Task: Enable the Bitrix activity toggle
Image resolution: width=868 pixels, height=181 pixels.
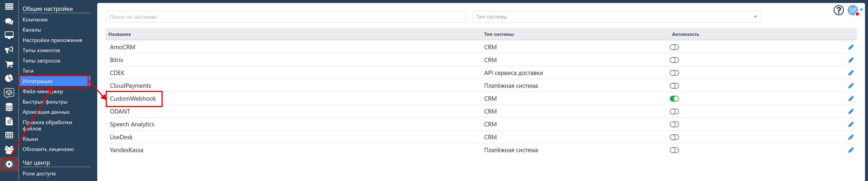Action: pos(674,60)
